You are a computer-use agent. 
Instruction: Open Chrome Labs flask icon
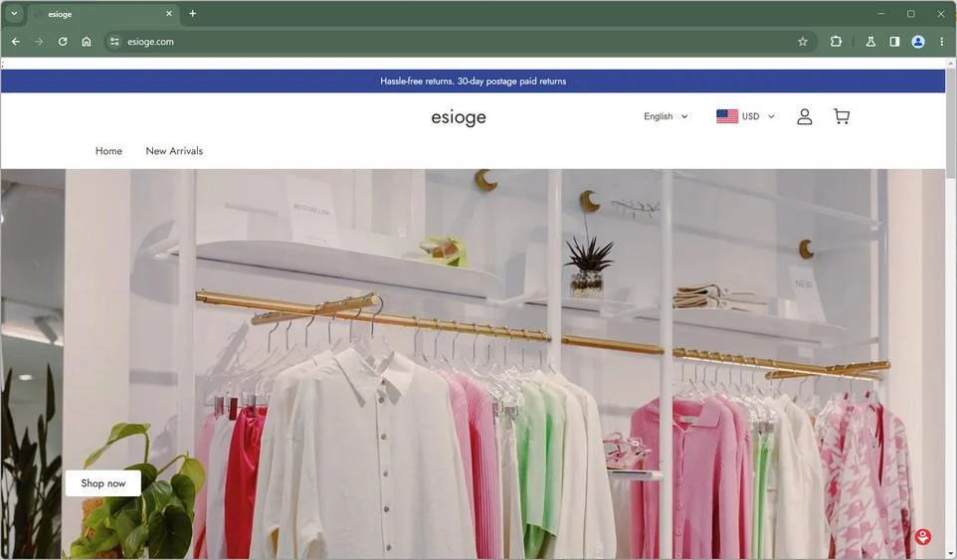870,42
